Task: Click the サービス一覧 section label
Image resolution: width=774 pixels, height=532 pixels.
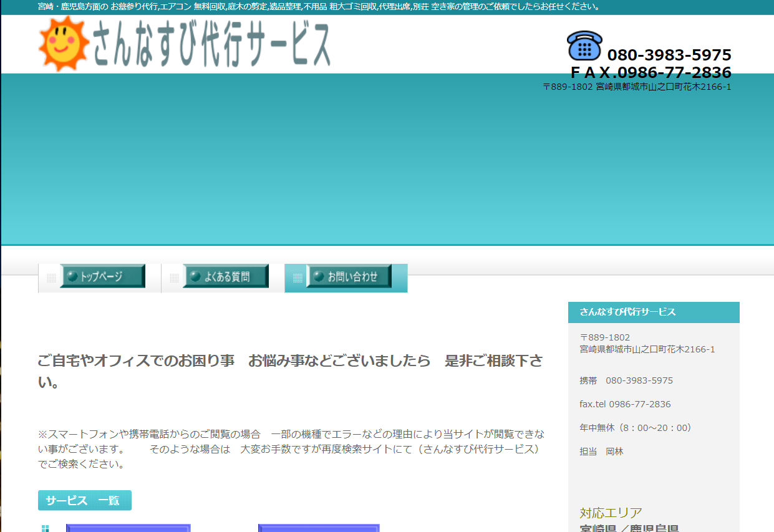Action: 84,500
